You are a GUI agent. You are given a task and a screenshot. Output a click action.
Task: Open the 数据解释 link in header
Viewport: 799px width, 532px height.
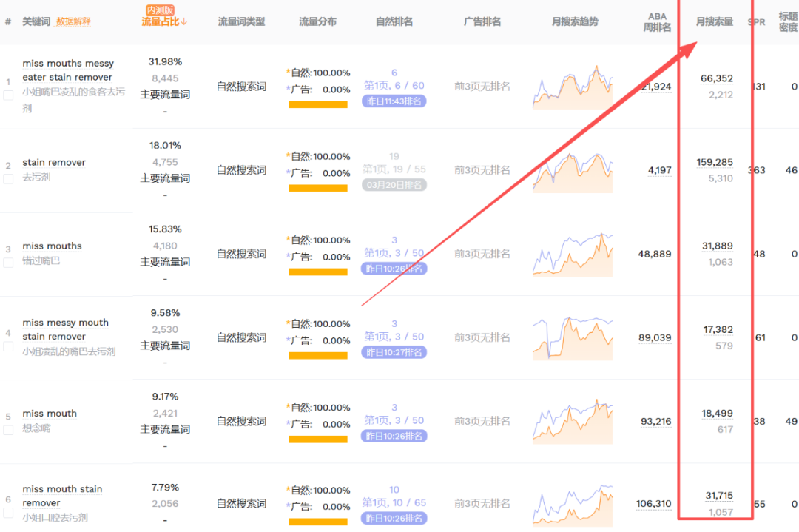coord(73,21)
